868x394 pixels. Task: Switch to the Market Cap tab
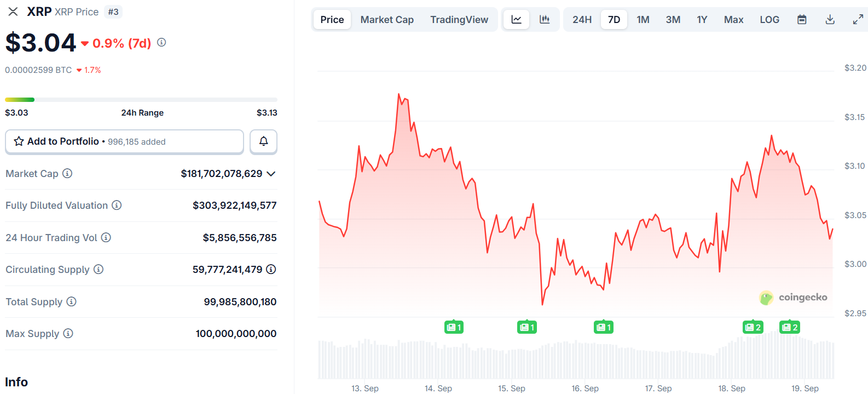pos(387,20)
